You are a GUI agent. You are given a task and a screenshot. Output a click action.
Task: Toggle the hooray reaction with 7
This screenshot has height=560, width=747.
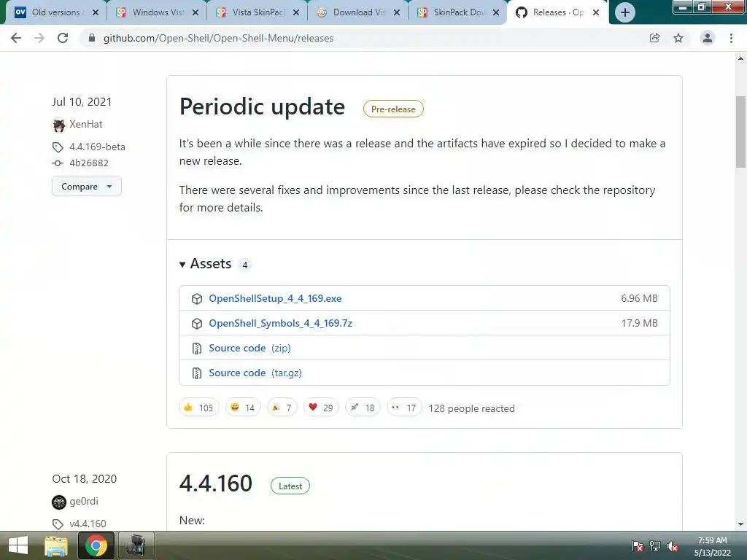(x=282, y=408)
